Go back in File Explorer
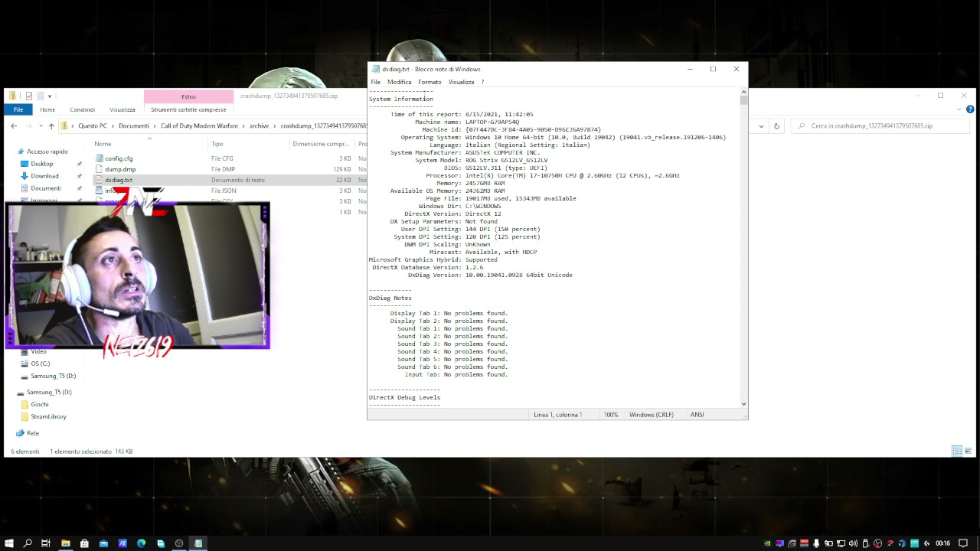 14,126
